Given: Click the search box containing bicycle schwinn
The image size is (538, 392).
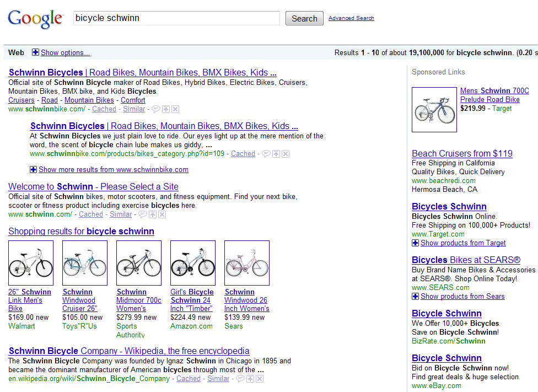Looking at the screenshot, I should click(x=177, y=18).
